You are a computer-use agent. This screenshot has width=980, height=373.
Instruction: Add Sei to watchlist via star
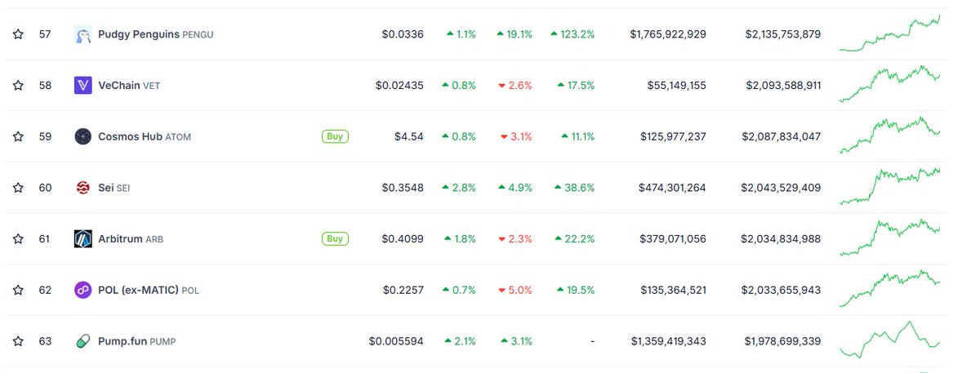[x=18, y=188]
